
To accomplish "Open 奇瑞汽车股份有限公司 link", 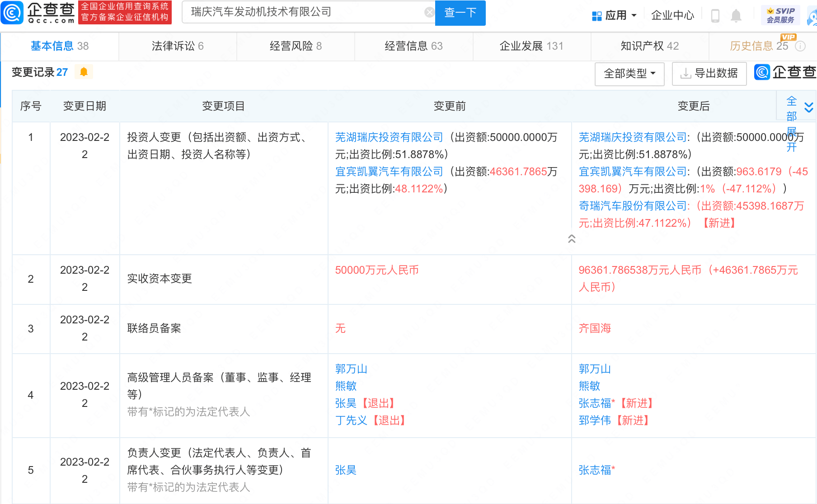I will tap(633, 206).
